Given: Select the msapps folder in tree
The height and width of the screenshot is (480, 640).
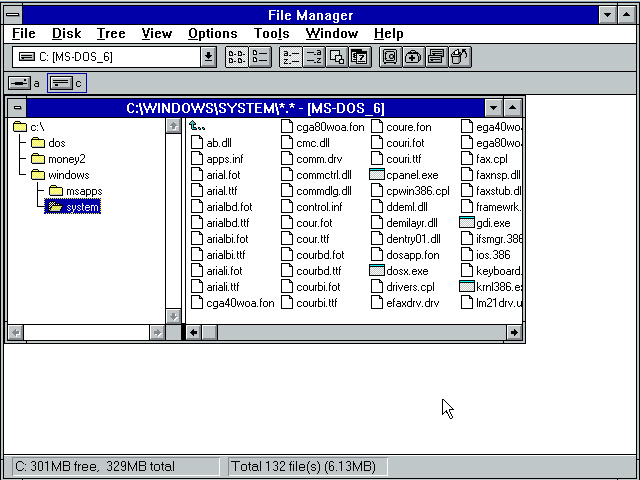Looking at the screenshot, I should pos(76,191).
